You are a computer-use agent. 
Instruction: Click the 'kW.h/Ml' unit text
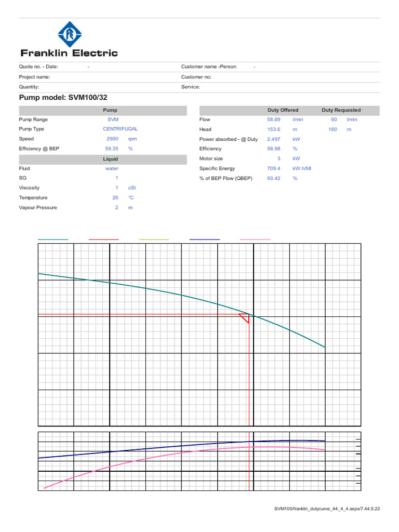pos(302,168)
